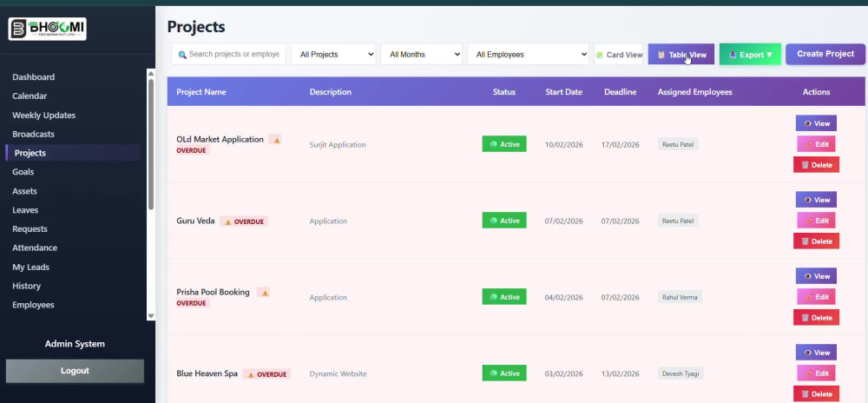Screen dimensions: 868x403
Task: Click the Assigned Employees column header
Action: (694, 92)
